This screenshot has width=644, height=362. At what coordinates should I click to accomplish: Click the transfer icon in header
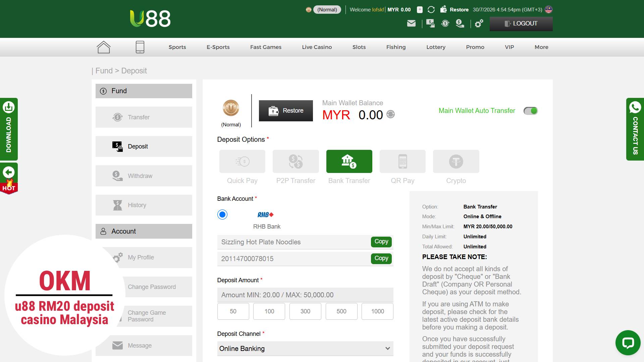coord(445,23)
